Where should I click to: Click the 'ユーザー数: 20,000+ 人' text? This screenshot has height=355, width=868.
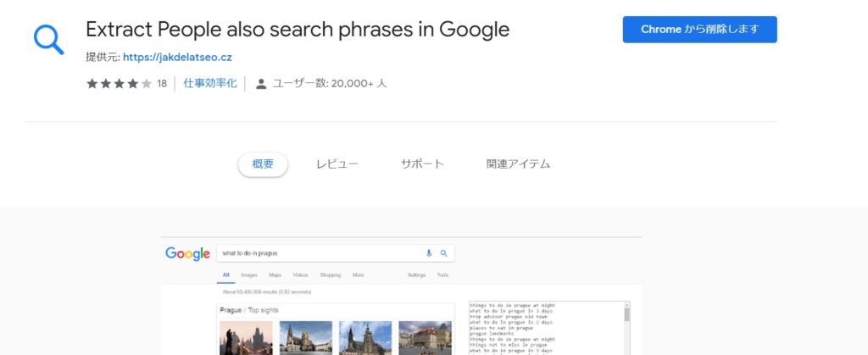click(330, 84)
